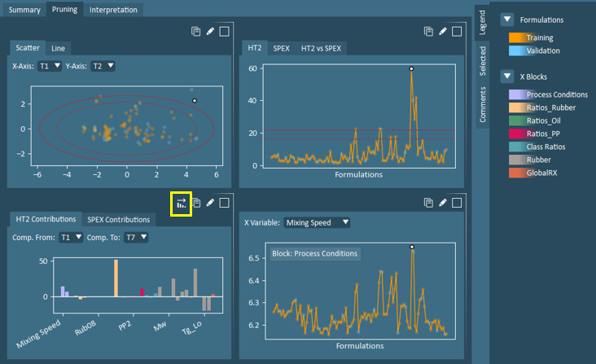Open the Selected side panel tab
This screenshot has height=364, width=596.
coord(483,62)
